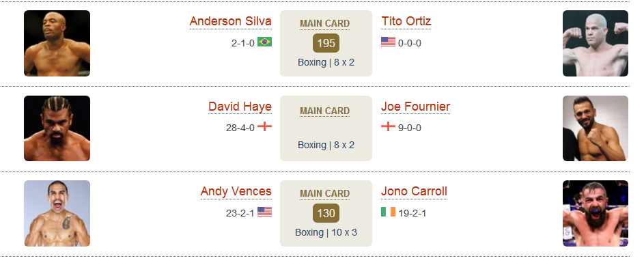Open Joe Fournier's profile link
This screenshot has width=644, height=265.
(x=416, y=107)
